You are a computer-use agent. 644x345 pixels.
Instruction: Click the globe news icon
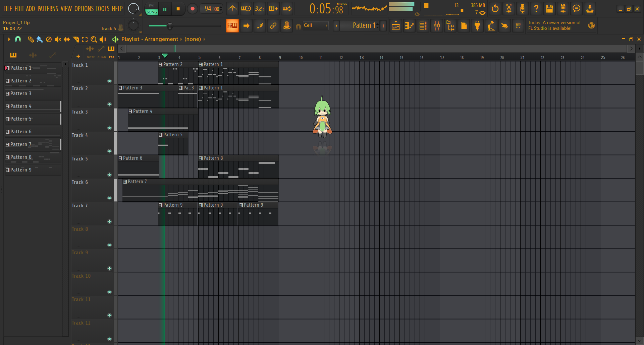pyautogui.click(x=591, y=25)
